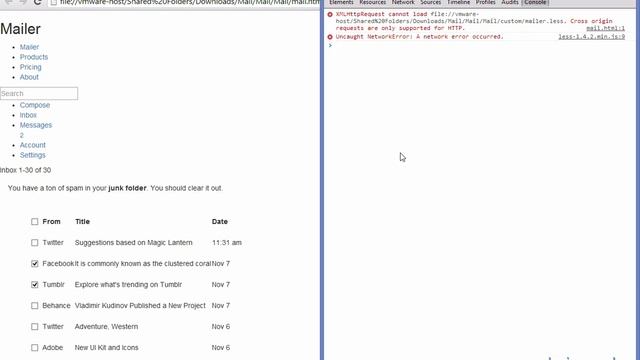
Task: Click 'Suggestions based on Magic Lantern' title
Action: pos(133,243)
